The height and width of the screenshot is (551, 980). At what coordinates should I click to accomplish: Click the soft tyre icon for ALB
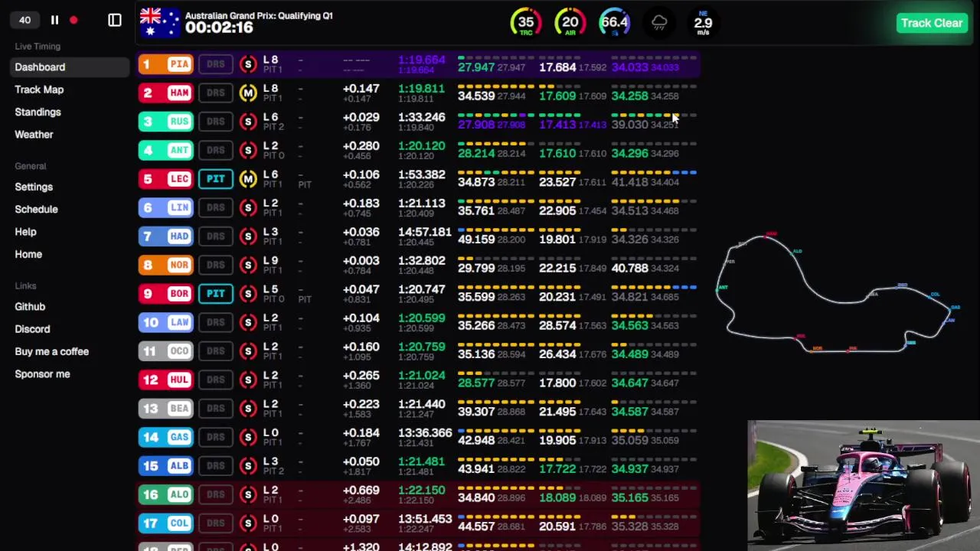point(247,466)
